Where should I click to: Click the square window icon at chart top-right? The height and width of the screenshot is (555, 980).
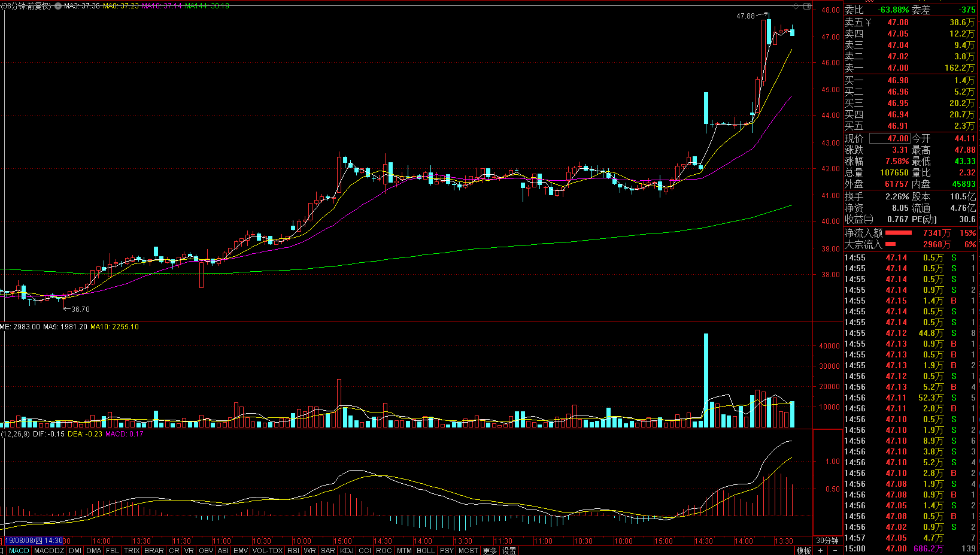[806, 6]
